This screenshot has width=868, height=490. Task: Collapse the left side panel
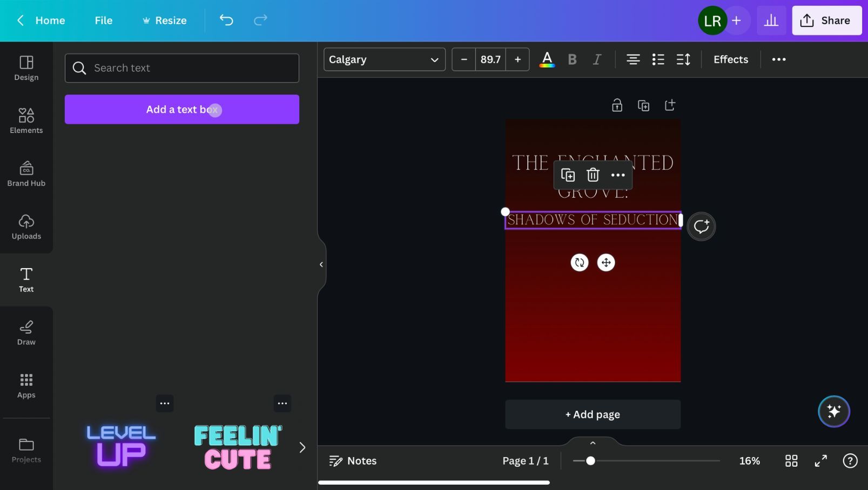tap(321, 264)
